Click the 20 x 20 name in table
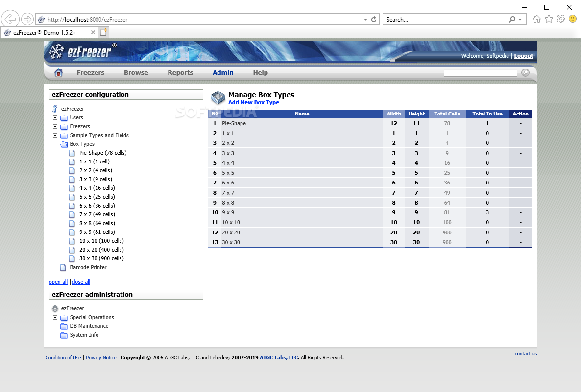Image resolution: width=581 pixels, height=392 pixels. [x=231, y=233]
